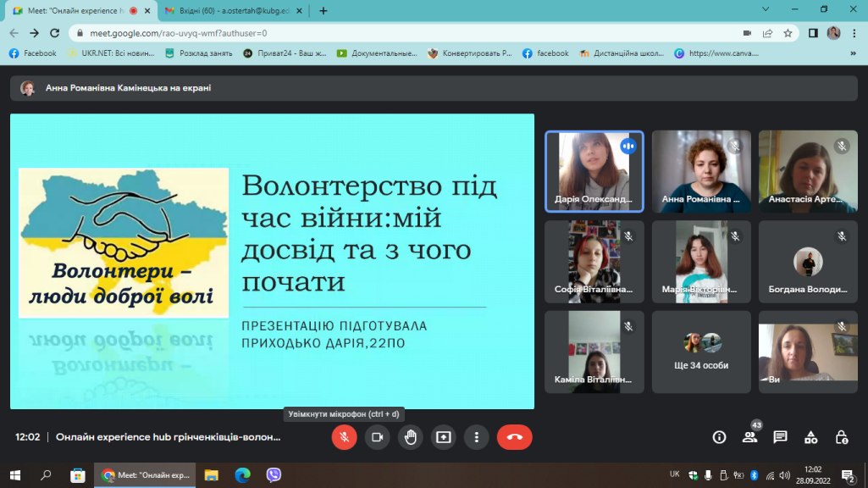The image size is (868, 488).
Task: Open the meeting details info icon
Action: [x=719, y=437]
